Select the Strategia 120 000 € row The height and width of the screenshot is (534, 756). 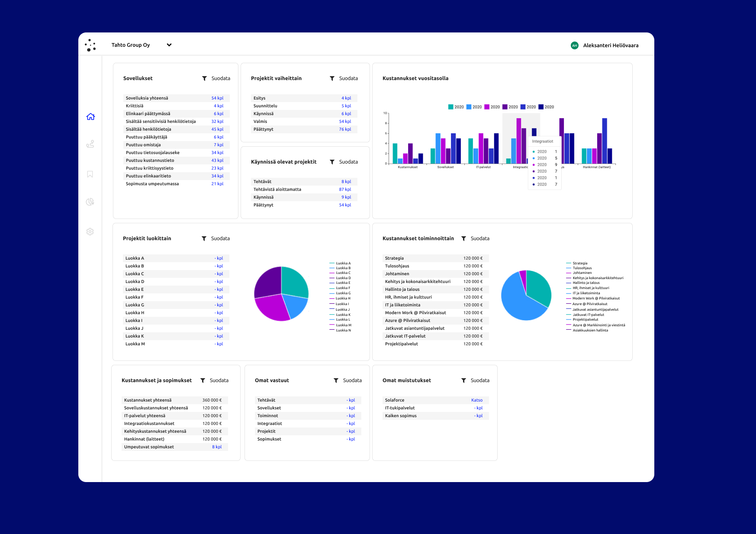tap(436, 258)
